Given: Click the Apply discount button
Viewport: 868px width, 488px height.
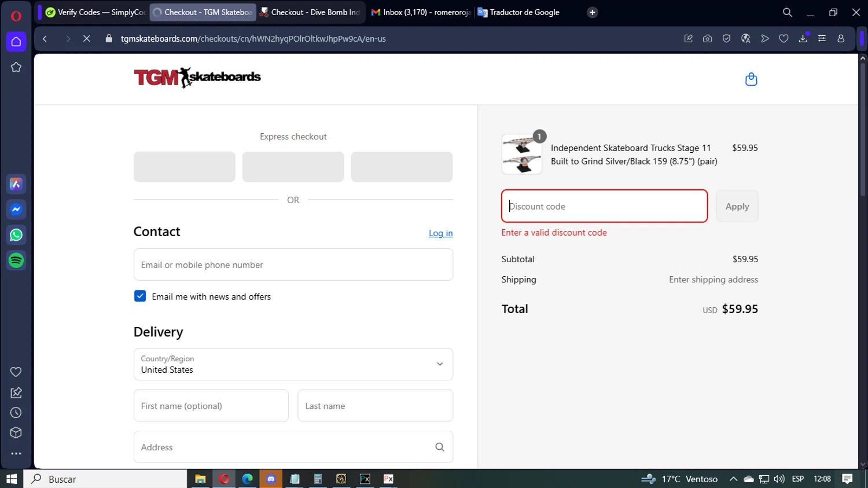Looking at the screenshot, I should tap(737, 206).
